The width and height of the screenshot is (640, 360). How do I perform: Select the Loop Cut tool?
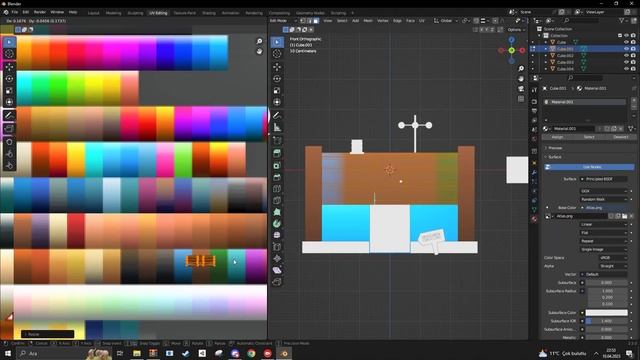click(277, 189)
